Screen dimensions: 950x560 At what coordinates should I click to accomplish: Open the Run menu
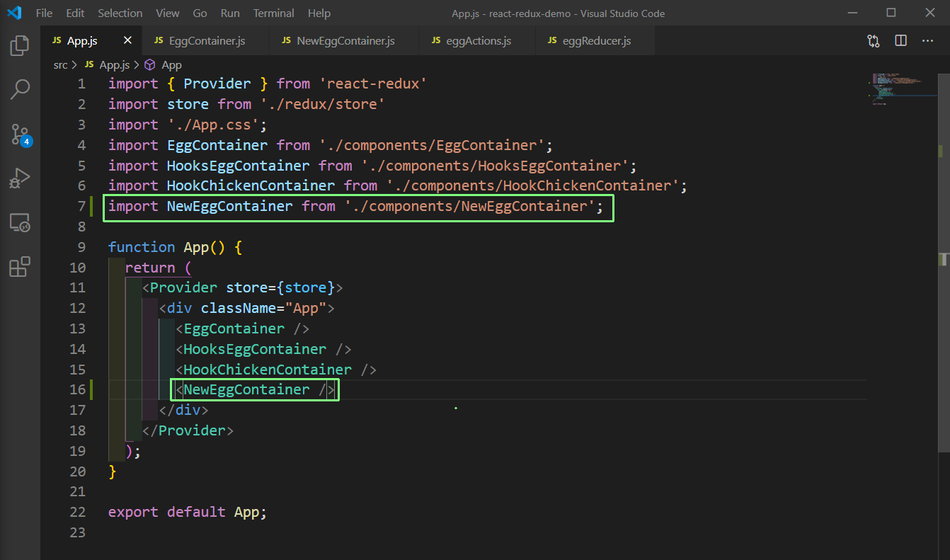(x=230, y=13)
